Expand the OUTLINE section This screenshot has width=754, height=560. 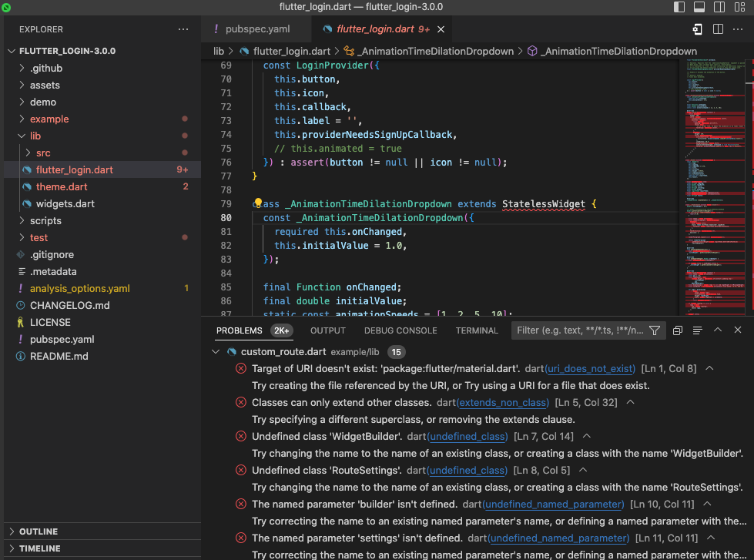tap(39, 531)
